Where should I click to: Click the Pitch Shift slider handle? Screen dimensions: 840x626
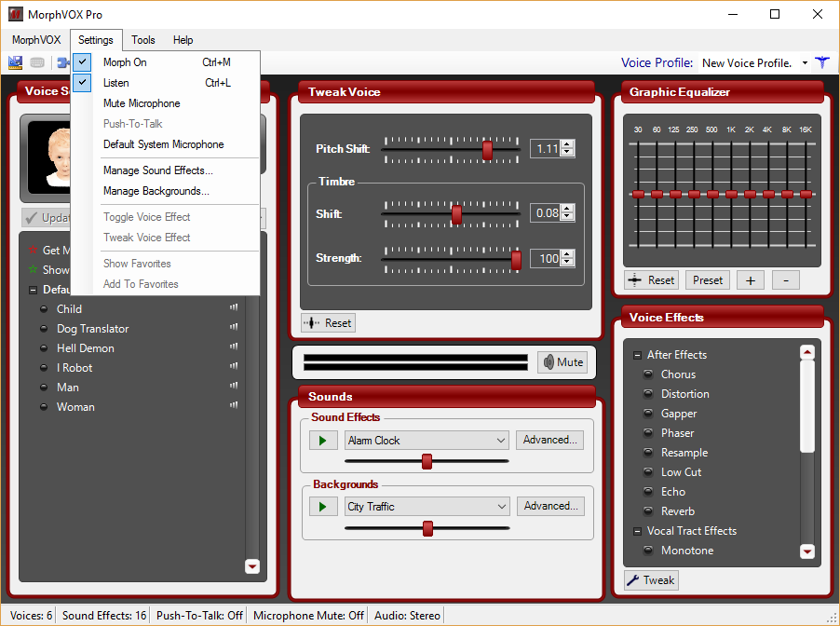[487, 150]
